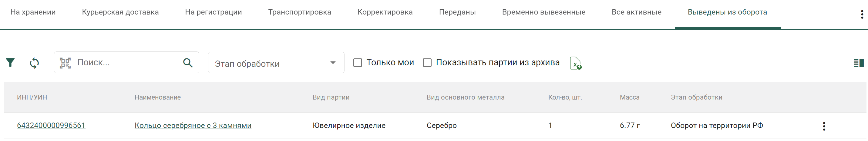868x141 pixels.
Task: Open Кольцо серебряное с 3 камнями link
Action: click(193, 126)
